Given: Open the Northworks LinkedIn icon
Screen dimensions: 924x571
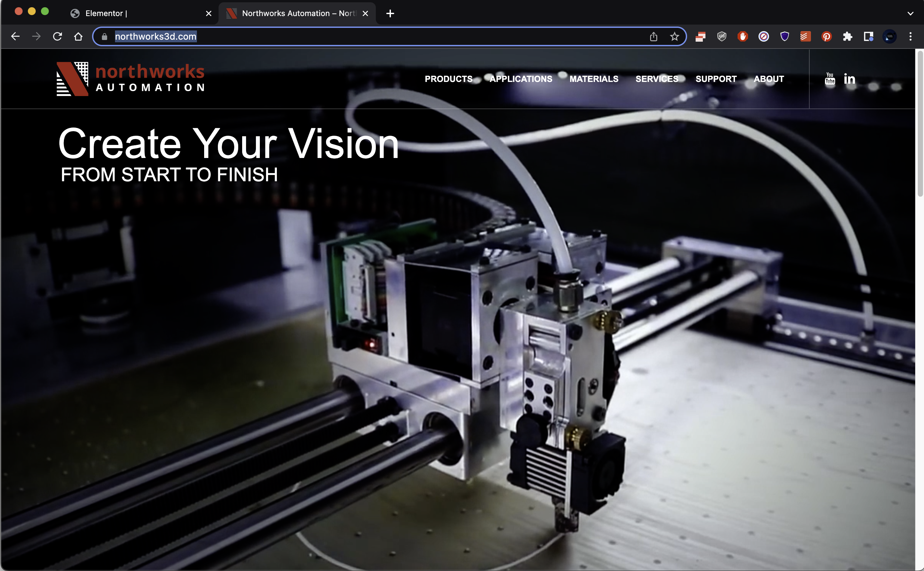Looking at the screenshot, I should point(849,79).
